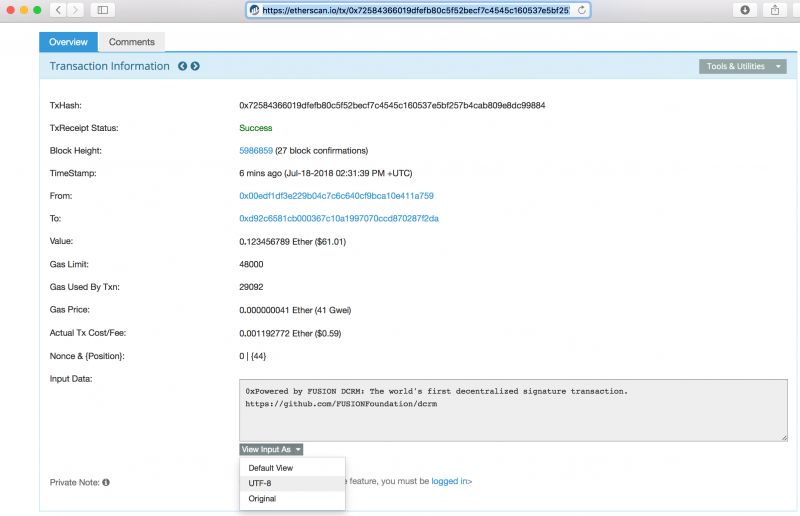Open the To address link
800x516 pixels.
pos(339,218)
